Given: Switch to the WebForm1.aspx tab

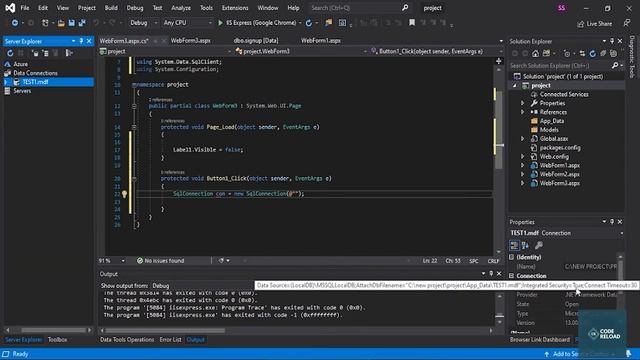Looking at the screenshot, I should [321, 40].
